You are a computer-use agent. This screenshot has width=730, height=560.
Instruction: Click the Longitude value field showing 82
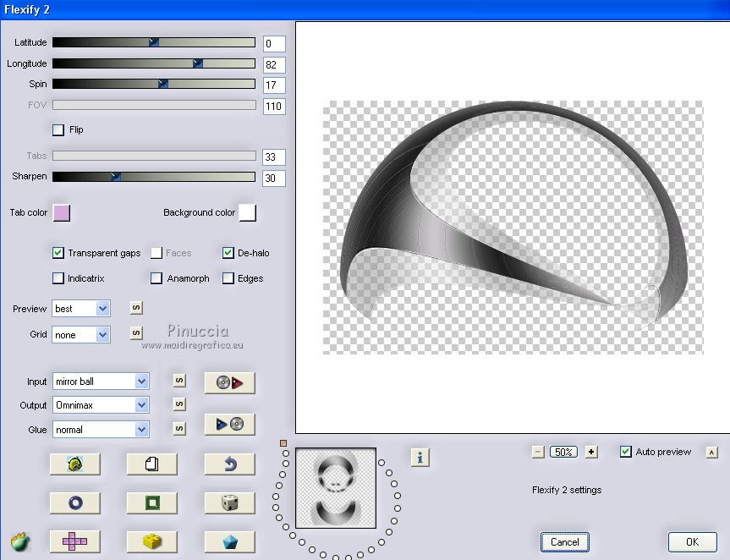point(274,64)
